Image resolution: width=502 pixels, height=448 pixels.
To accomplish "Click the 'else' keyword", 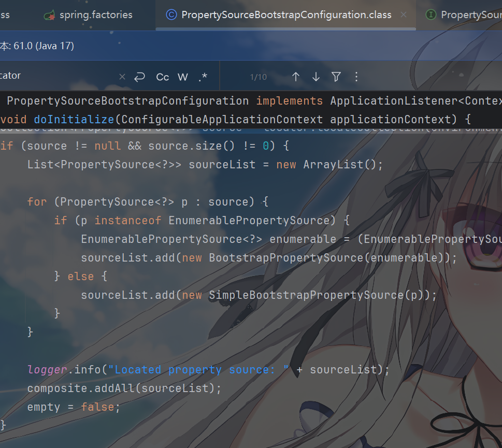I will [x=81, y=276].
